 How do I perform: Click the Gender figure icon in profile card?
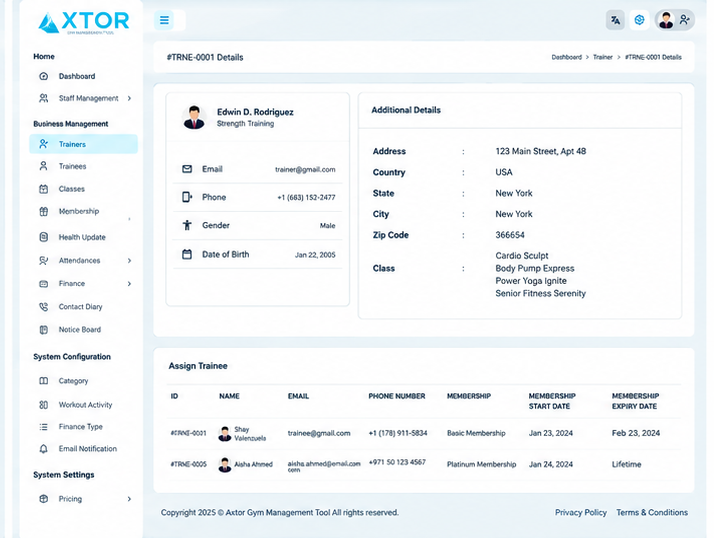tap(187, 225)
